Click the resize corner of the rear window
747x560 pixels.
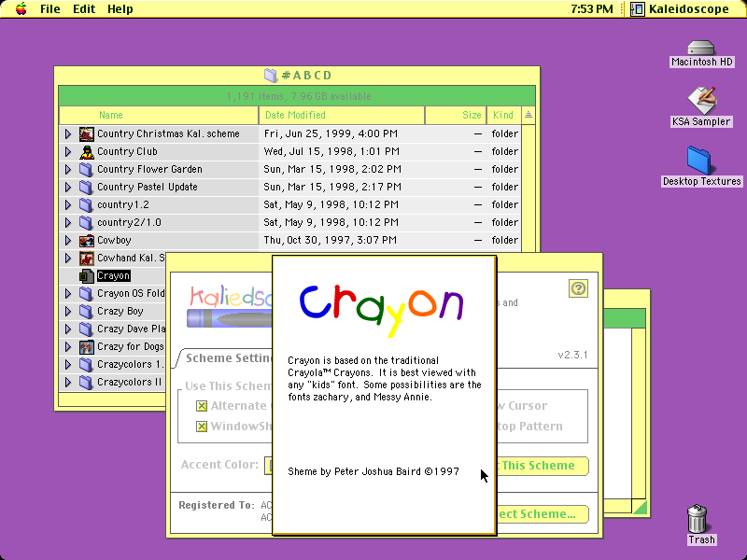(x=639, y=507)
